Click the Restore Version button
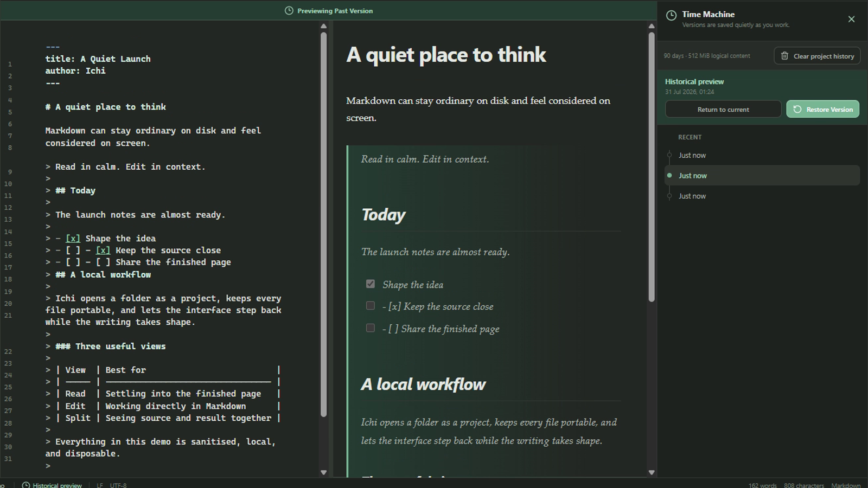This screenshot has width=868, height=488. [823, 110]
